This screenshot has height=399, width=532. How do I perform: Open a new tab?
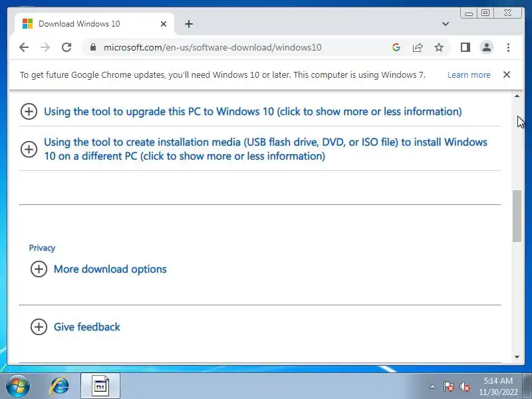point(189,24)
